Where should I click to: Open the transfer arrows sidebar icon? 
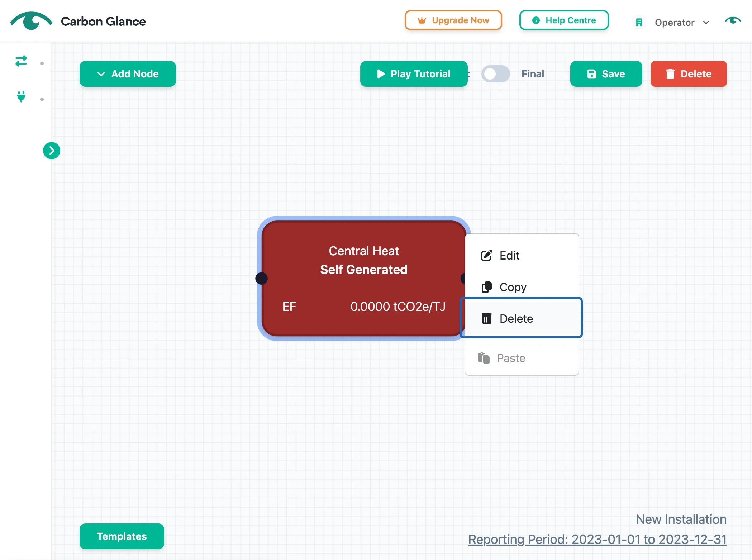click(x=21, y=61)
